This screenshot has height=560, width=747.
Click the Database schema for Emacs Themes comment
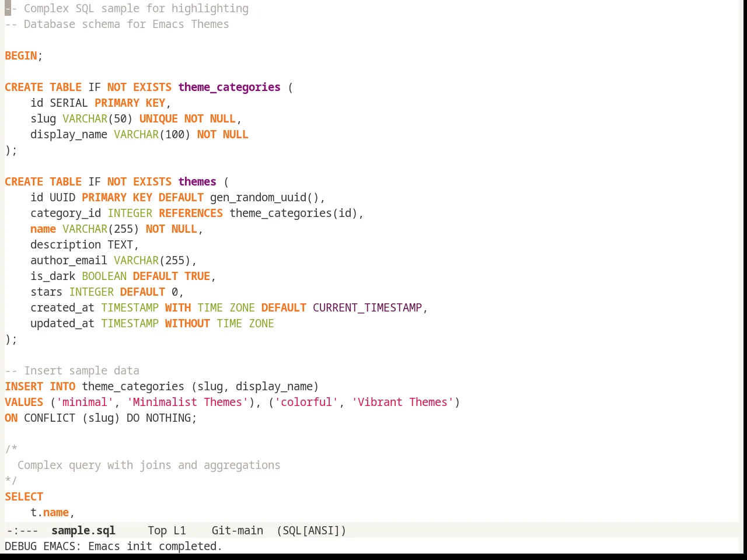pyautogui.click(x=117, y=24)
